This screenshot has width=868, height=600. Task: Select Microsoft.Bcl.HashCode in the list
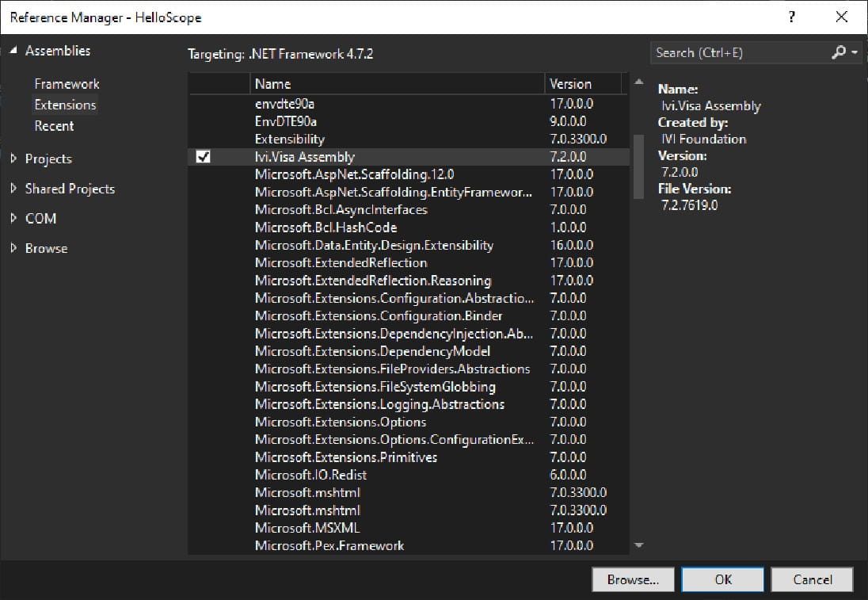(x=325, y=227)
